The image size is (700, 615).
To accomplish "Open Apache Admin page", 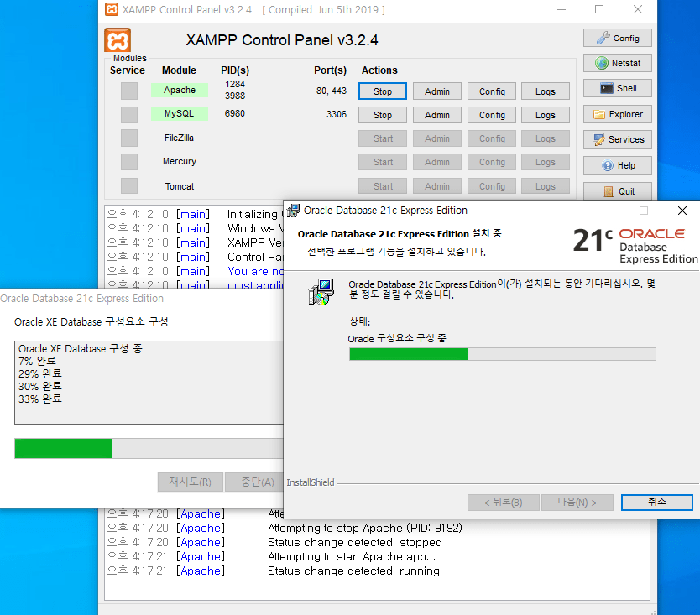I will (437, 91).
